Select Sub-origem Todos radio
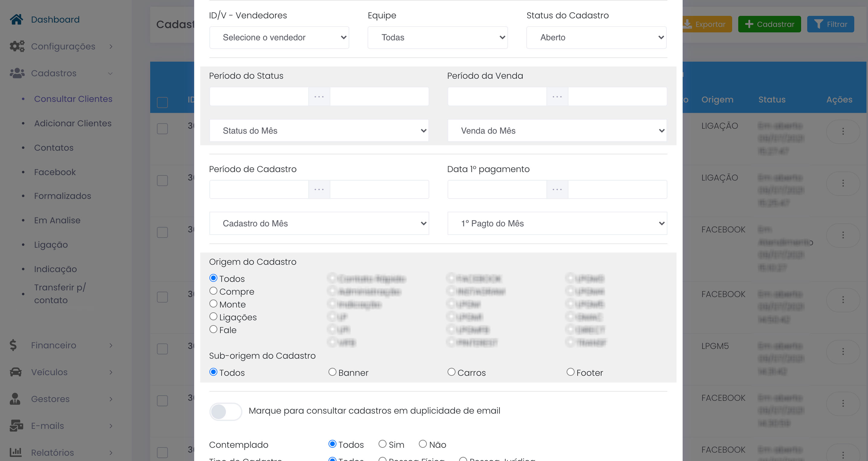This screenshot has height=461, width=868. (x=213, y=372)
